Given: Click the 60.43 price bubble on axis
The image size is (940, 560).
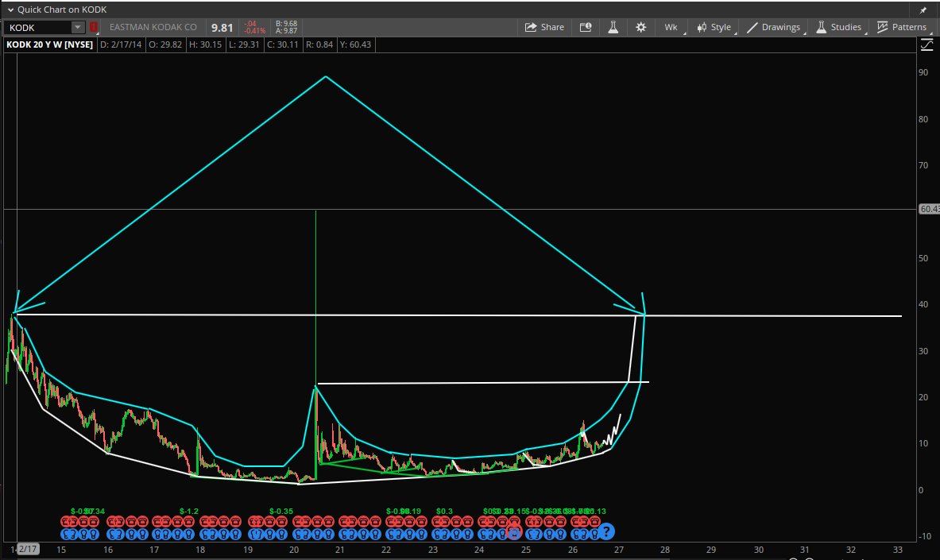Looking at the screenshot, I should (x=929, y=209).
